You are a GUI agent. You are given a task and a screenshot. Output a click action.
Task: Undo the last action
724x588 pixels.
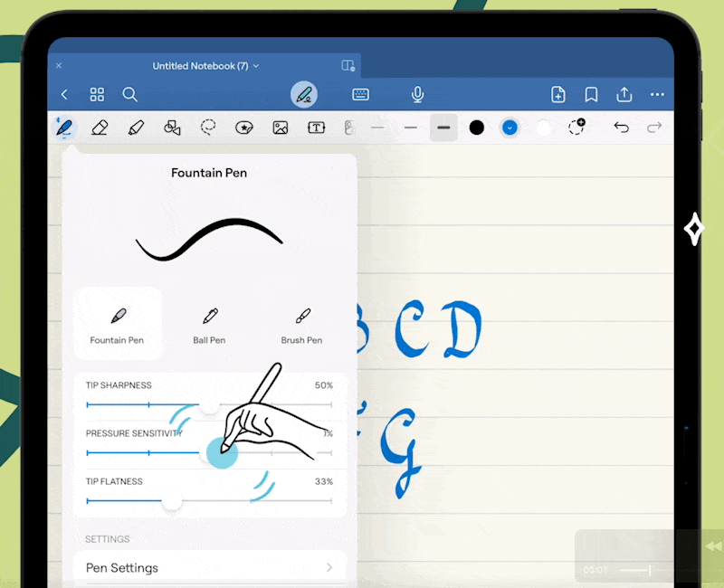coord(621,128)
